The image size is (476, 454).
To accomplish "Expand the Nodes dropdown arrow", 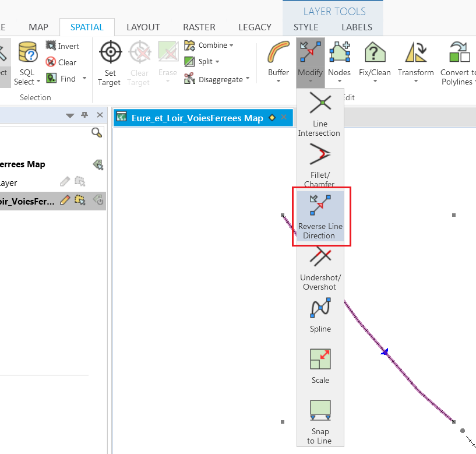I will [340, 81].
